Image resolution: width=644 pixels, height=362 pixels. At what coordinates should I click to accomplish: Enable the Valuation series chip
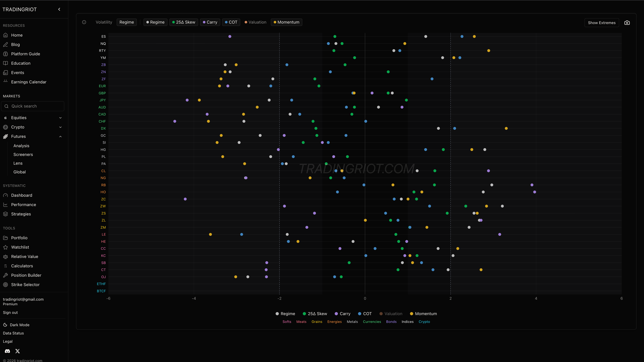255,22
